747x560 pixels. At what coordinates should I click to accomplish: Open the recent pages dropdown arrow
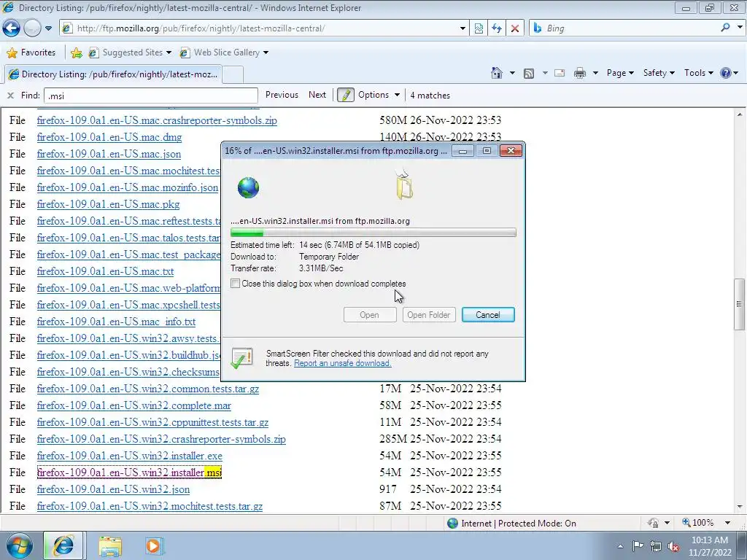point(48,28)
